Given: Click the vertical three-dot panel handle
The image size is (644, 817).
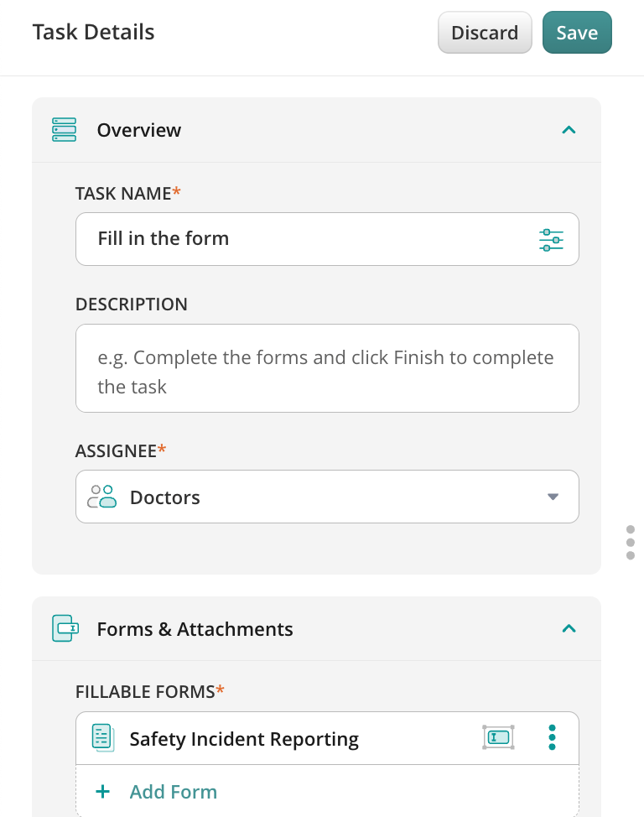Looking at the screenshot, I should point(630,543).
